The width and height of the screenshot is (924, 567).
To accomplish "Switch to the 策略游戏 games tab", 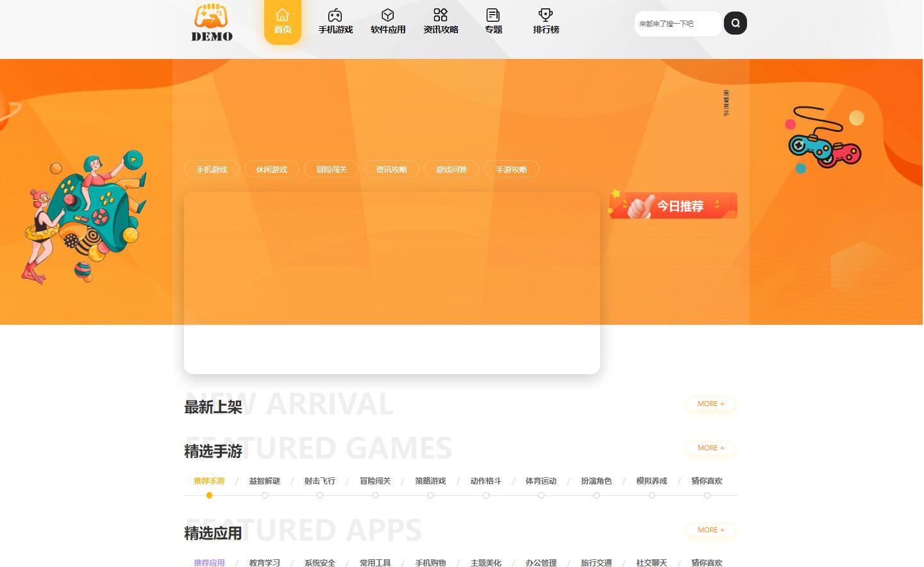I will pyautogui.click(x=430, y=481).
